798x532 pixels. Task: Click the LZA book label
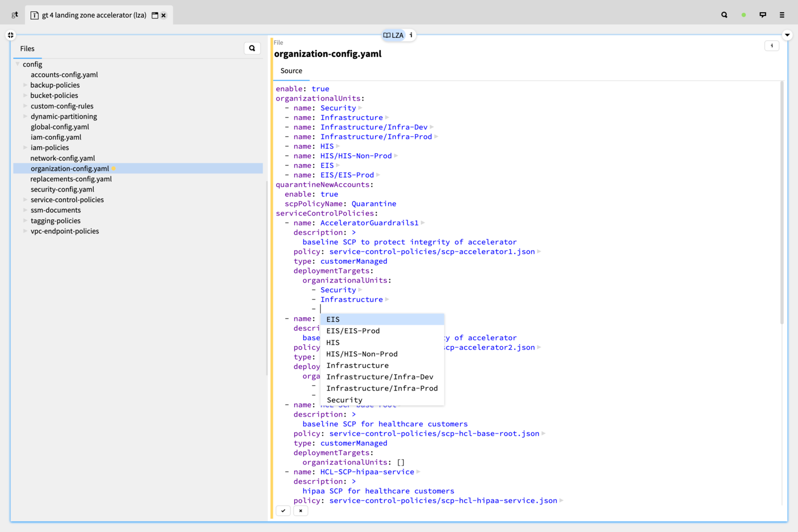[394, 35]
